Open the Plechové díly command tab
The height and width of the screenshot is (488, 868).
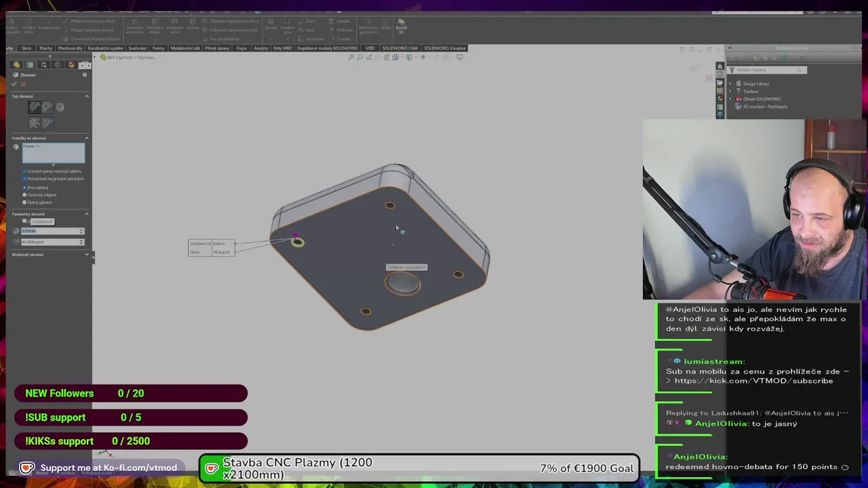coord(70,48)
